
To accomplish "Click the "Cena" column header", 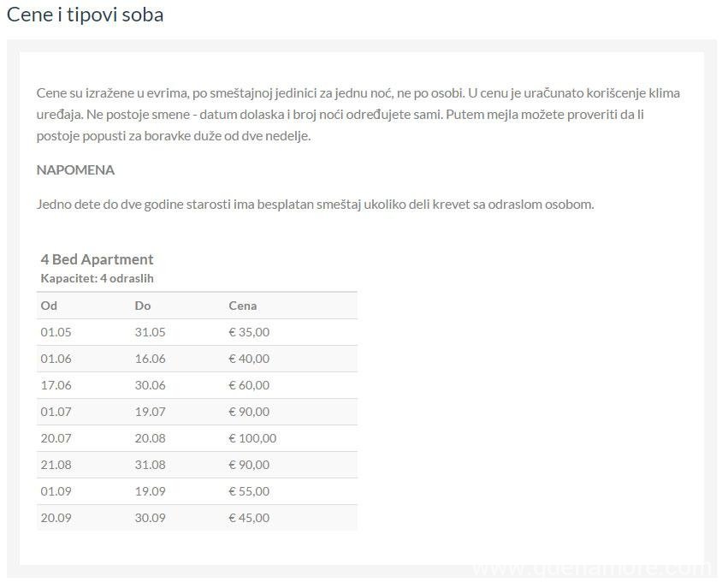I will [x=243, y=306].
